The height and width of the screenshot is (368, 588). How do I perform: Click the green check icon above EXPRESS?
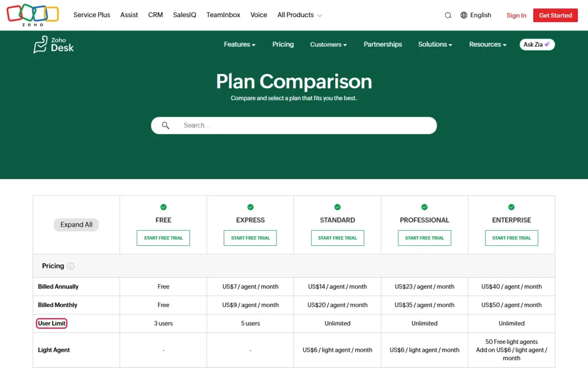tap(250, 207)
